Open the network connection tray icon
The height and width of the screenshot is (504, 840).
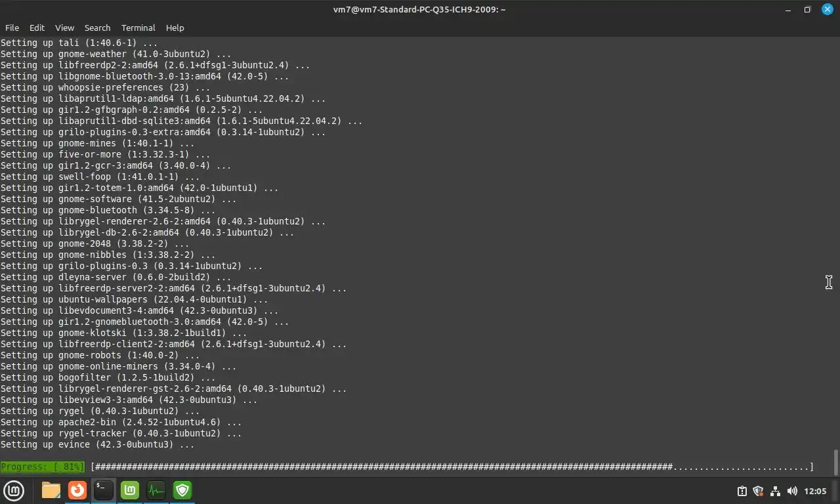click(x=775, y=491)
